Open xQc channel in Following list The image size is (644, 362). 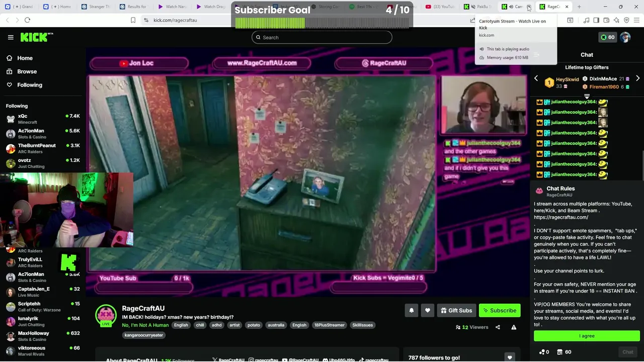pos(43,119)
